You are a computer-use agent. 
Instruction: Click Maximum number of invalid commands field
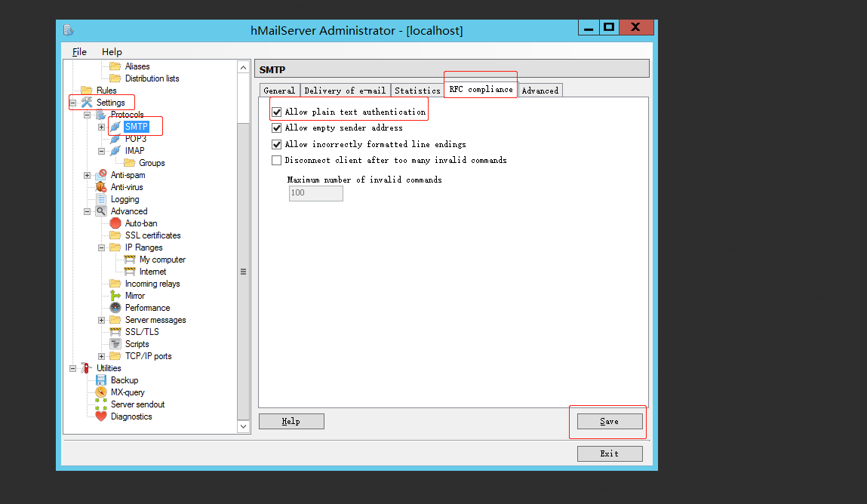pos(315,193)
